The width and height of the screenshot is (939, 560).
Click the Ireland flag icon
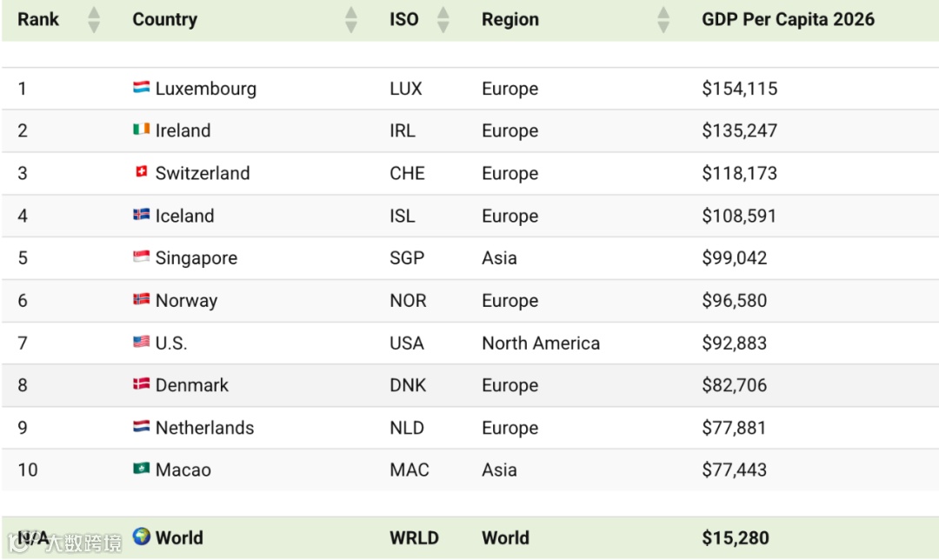coord(141,130)
